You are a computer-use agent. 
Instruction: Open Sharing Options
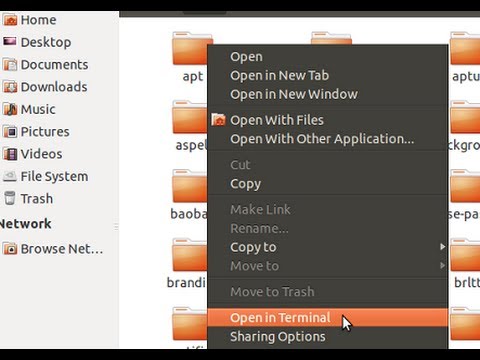[328, 337]
